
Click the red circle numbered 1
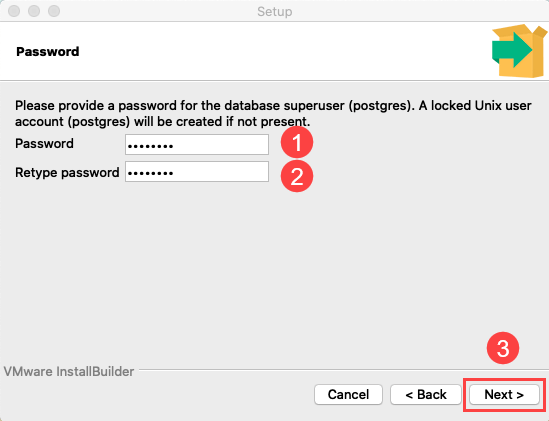[297, 143]
